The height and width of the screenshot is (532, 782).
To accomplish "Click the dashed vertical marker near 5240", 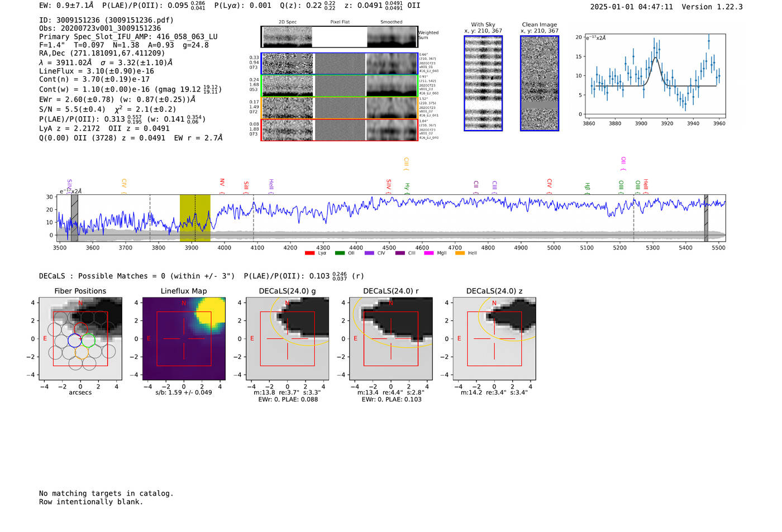I will tap(633, 218).
